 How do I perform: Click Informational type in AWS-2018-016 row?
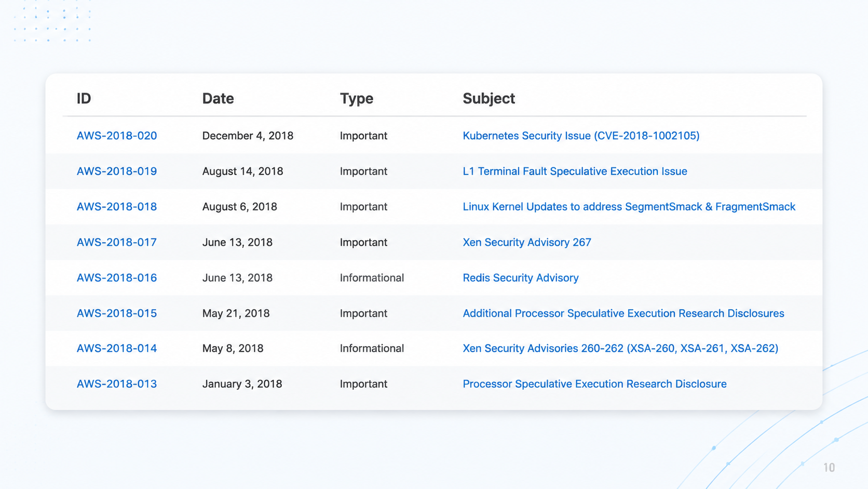(x=372, y=277)
